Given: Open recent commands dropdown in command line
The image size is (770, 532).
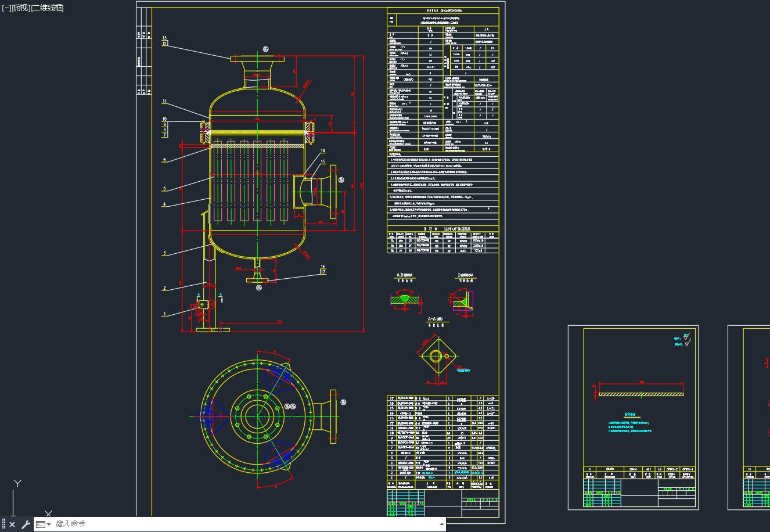Looking at the screenshot, I should tap(44, 524).
